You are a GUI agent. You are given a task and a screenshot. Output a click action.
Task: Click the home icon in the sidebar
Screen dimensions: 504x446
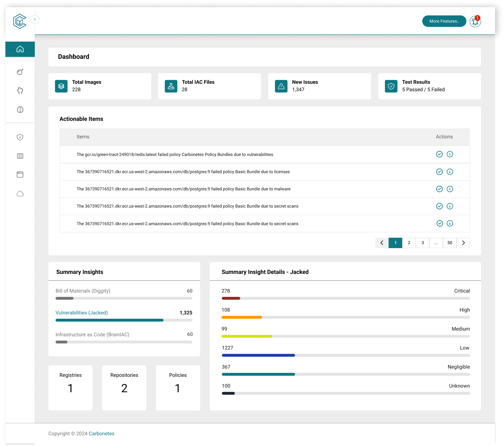pos(20,49)
